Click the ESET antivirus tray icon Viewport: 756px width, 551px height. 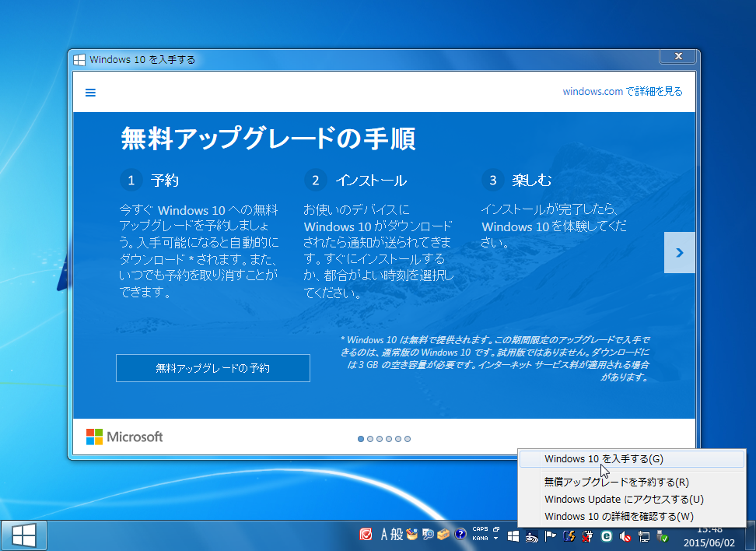point(607,536)
